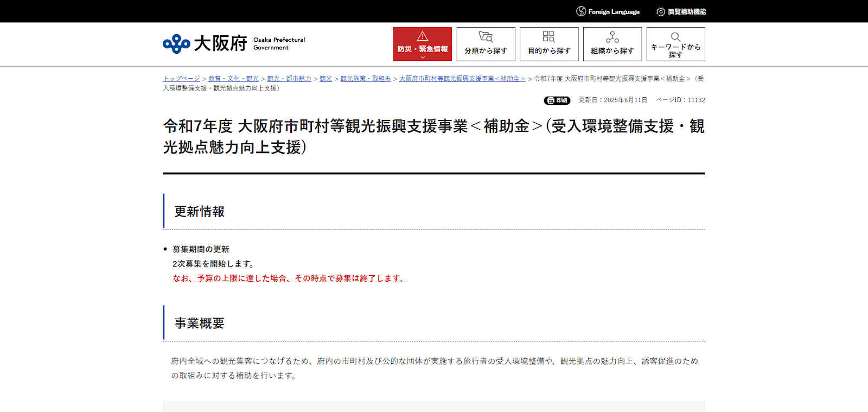Click the Osaka Prefectural Government text
This screenshot has width=868, height=412.
279,43
